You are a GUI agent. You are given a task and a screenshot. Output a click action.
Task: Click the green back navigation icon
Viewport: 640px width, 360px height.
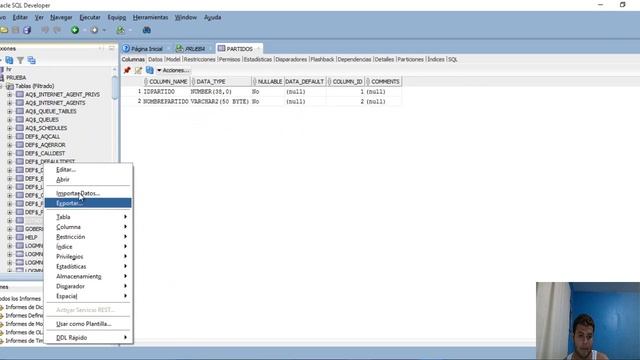[x=75, y=30]
